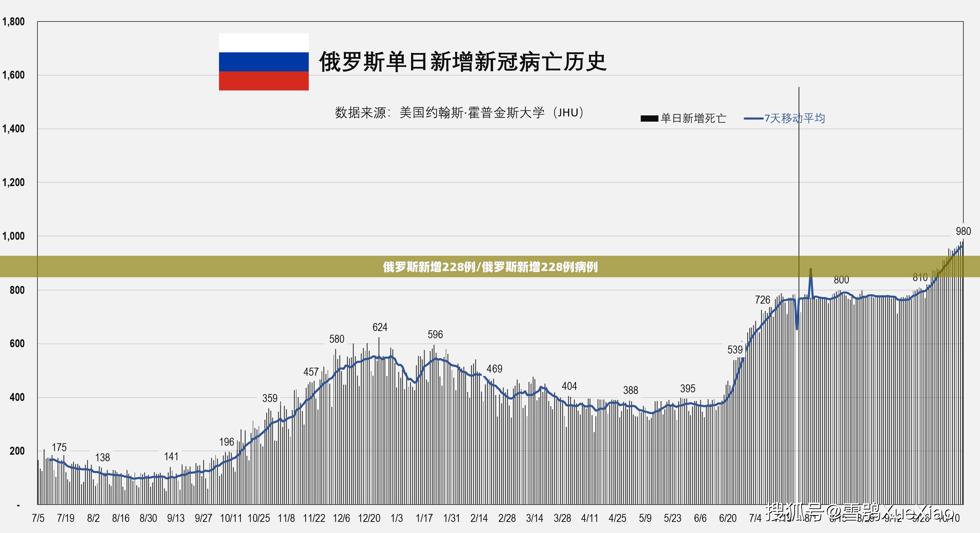This screenshot has width=980, height=533.
Task: Click the 8/2 date label
Action: pos(93,518)
